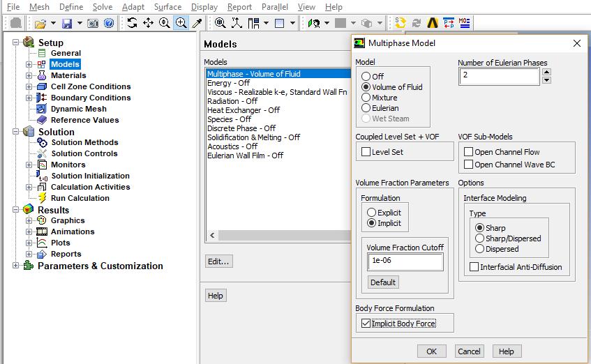Click the gray refresh arrows icon
This screenshot has width=591, height=364.
coord(416,24)
